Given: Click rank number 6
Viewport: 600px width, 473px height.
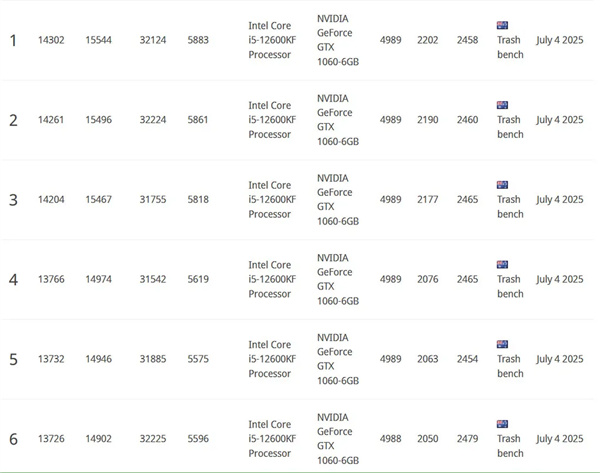Looking at the screenshot, I should coord(13,439).
